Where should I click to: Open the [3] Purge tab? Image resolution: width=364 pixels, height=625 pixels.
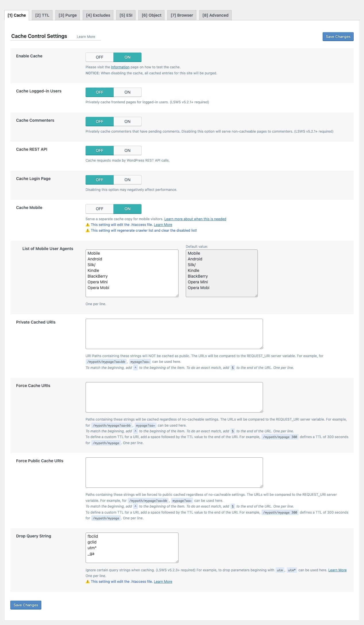(x=67, y=15)
